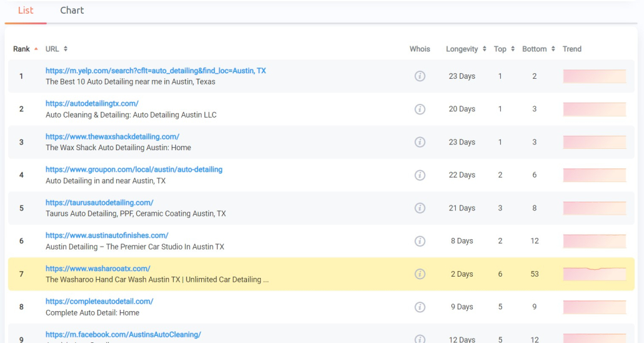This screenshot has width=644, height=343.
Task: Select the Whois column header
Action: [420, 49]
